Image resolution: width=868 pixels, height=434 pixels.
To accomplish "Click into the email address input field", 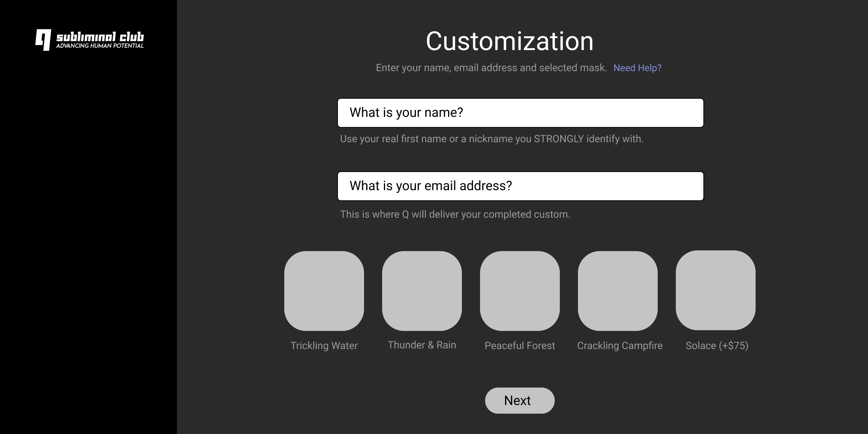I will tap(520, 186).
